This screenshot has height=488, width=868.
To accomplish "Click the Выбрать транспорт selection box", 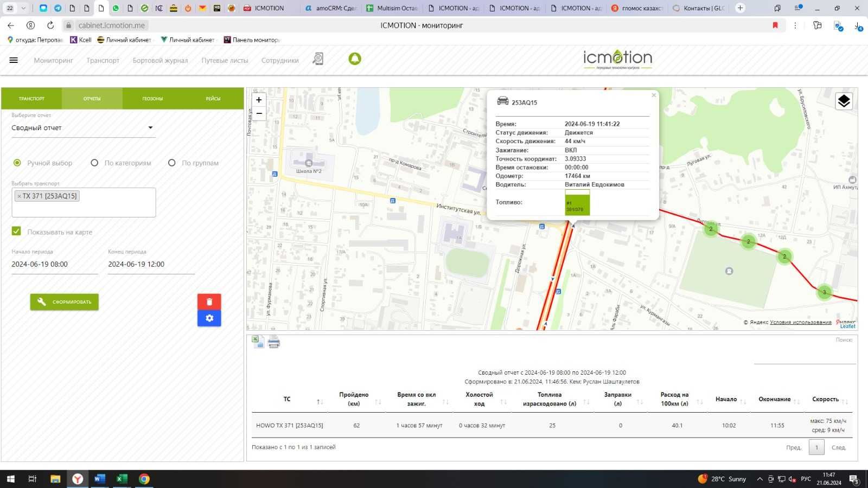I will [x=84, y=202].
